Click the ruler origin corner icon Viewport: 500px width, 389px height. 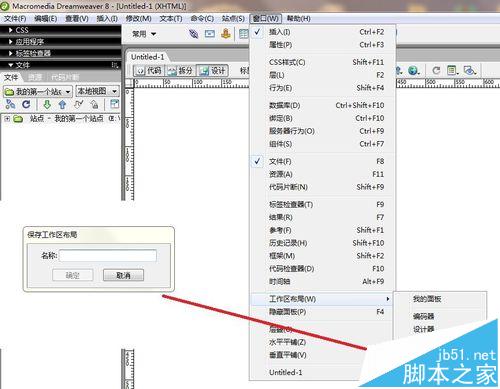pos(130,82)
